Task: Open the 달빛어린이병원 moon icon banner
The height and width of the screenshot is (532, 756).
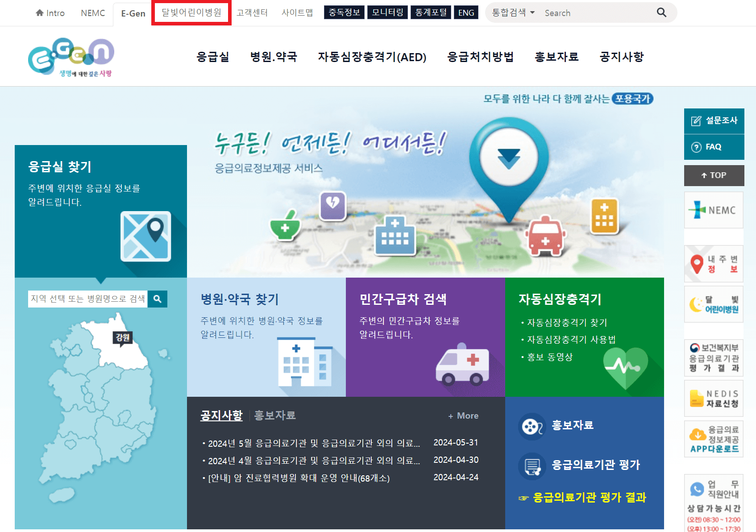Action: [x=713, y=304]
